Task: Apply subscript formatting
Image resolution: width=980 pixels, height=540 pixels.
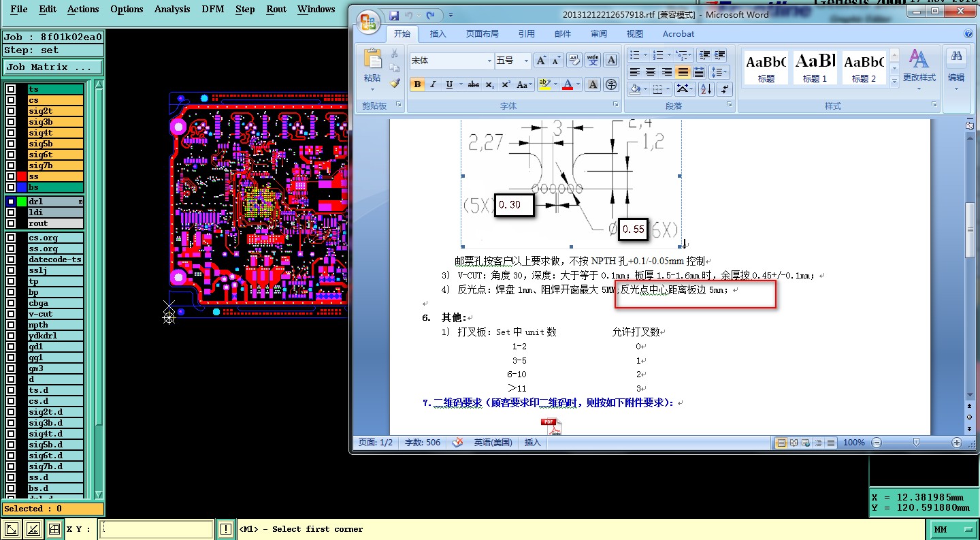Action: click(x=490, y=84)
